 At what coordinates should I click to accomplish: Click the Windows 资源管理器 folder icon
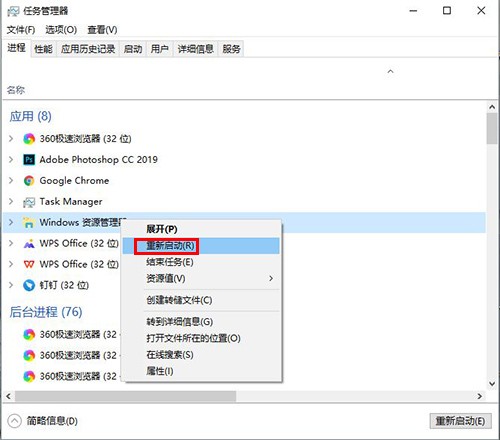click(x=29, y=223)
